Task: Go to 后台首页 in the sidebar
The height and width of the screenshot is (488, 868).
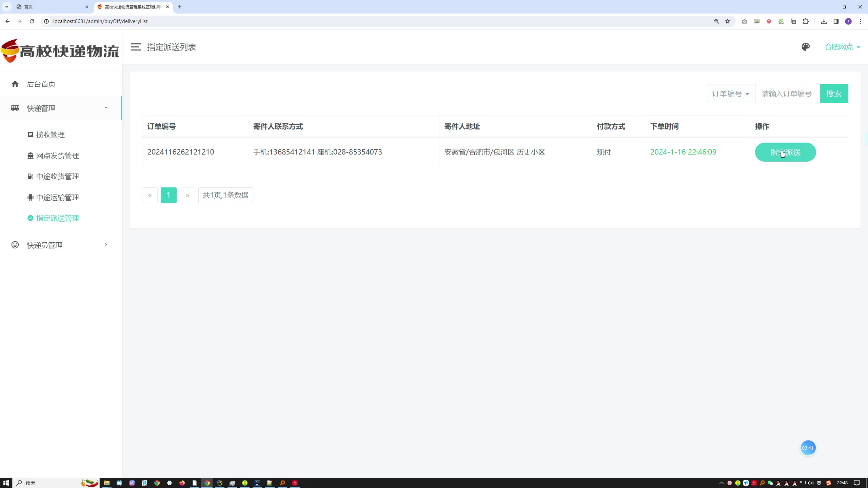Action: [x=61, y=84]
